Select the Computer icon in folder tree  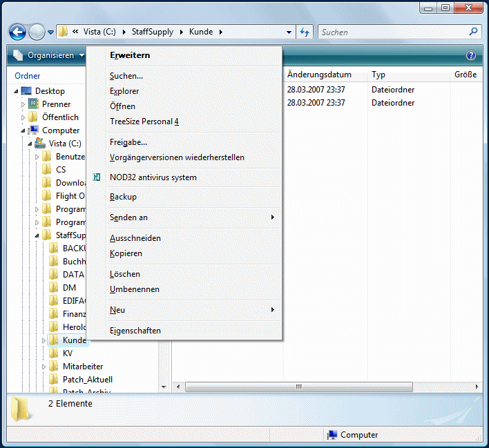(x=33, y=130)
